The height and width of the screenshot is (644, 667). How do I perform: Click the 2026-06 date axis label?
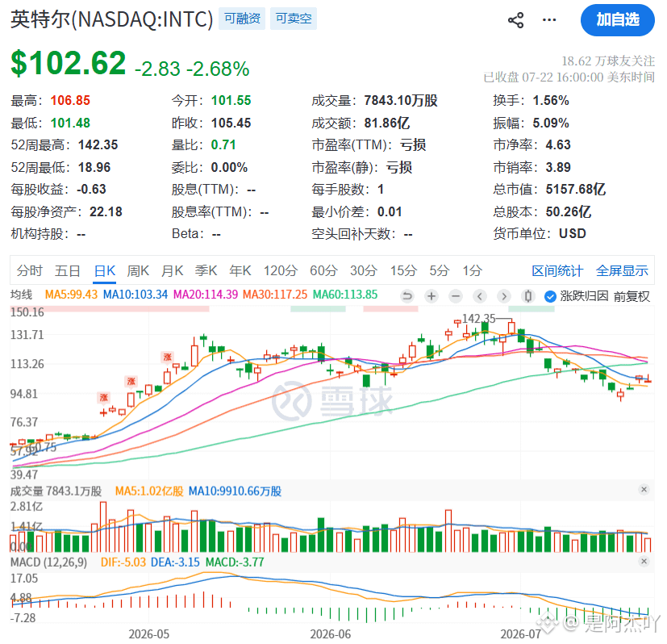tap(330, 634)
